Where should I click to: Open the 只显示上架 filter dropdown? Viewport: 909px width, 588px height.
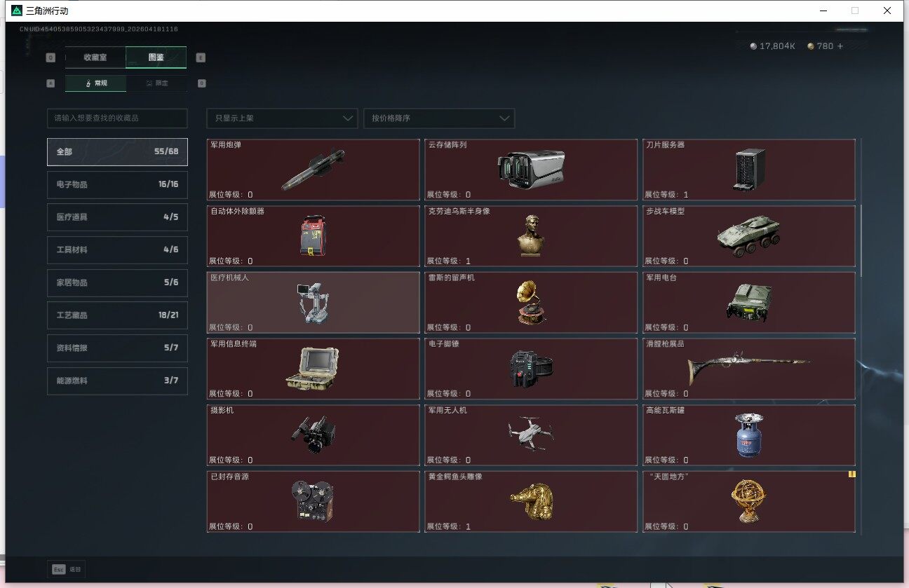(282, 118)
